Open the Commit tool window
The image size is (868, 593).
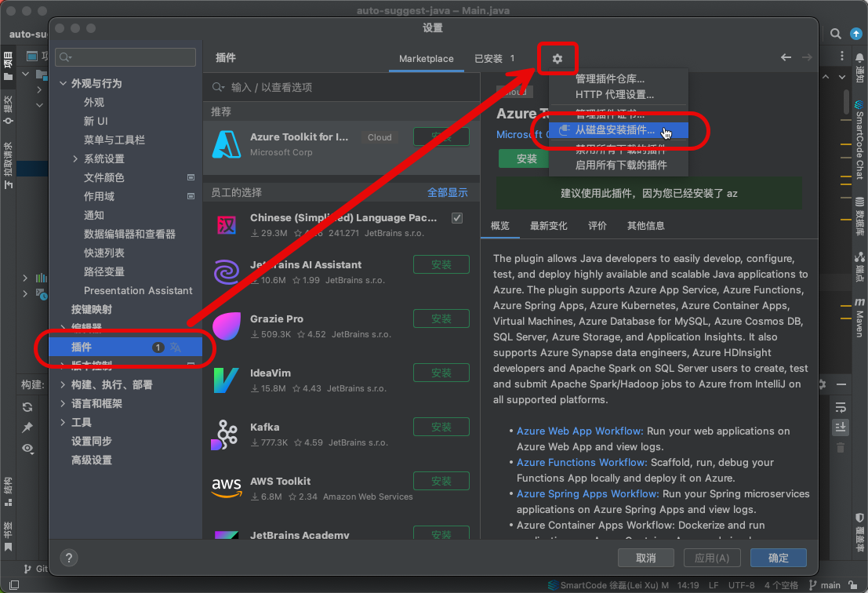click(x=9, y=110)
